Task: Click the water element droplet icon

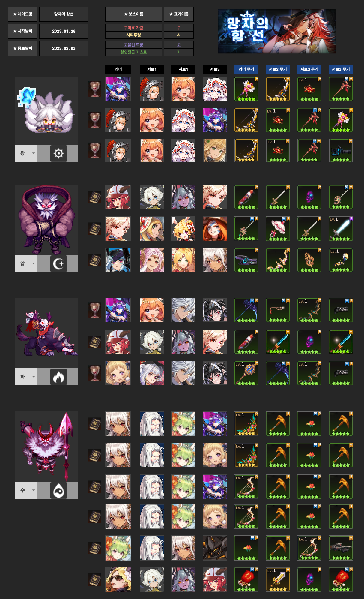Action: (58, 490)
